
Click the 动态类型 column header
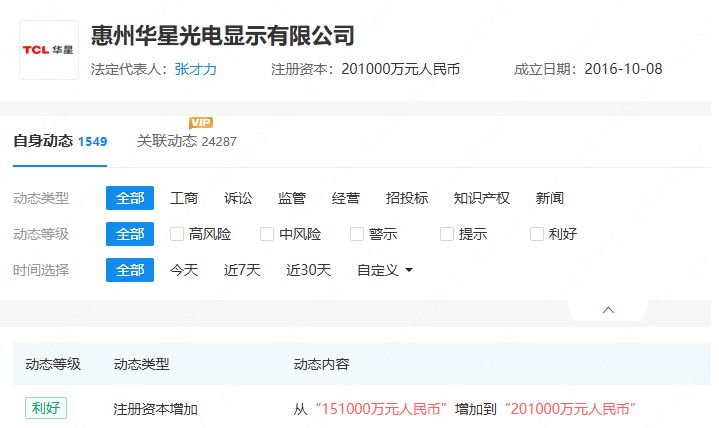142,364
